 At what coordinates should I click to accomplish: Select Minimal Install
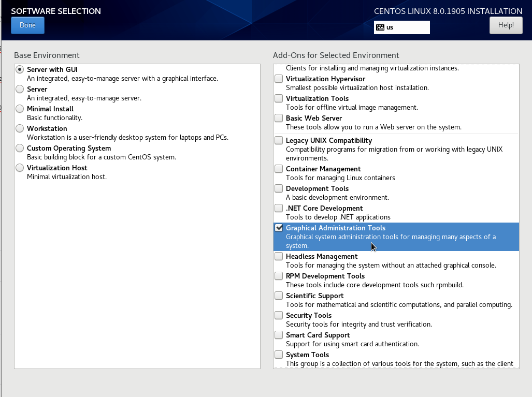19,109
